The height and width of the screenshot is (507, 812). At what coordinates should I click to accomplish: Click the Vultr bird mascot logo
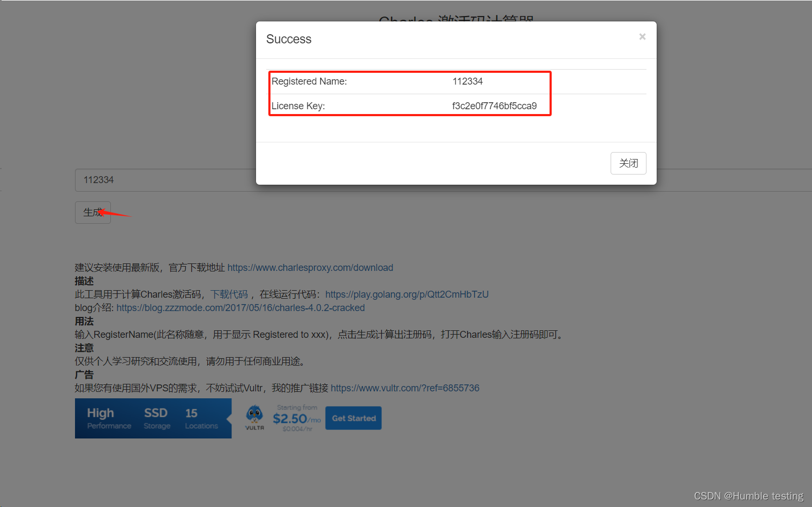point(254,415)
